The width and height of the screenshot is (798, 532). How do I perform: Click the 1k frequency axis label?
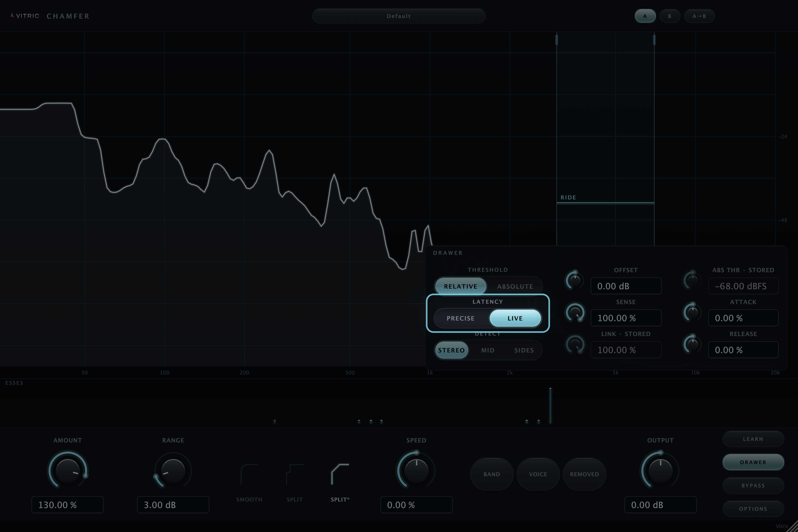430,373
